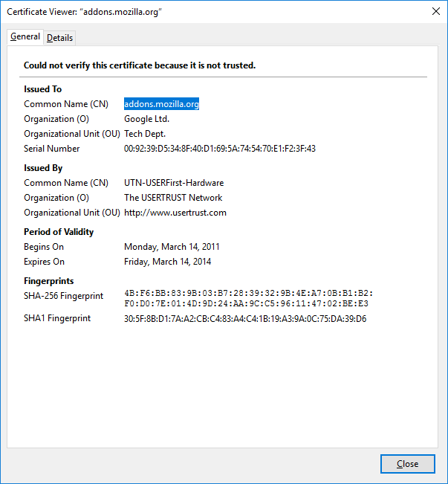Viewport: 448px width, 484px height.
Task: Click the 'Could not verify this certificate' message
Action: pyautogui.click(x=140, y=65)
